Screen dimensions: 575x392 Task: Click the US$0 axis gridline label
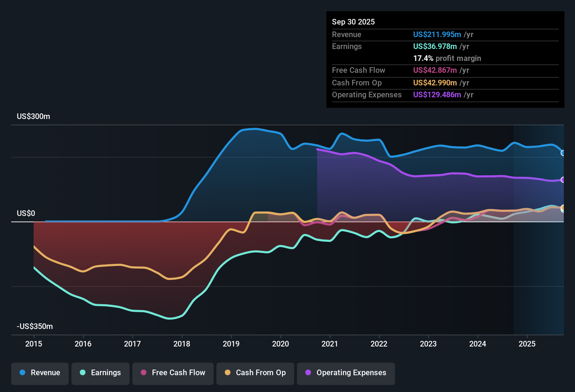(26, 213)
